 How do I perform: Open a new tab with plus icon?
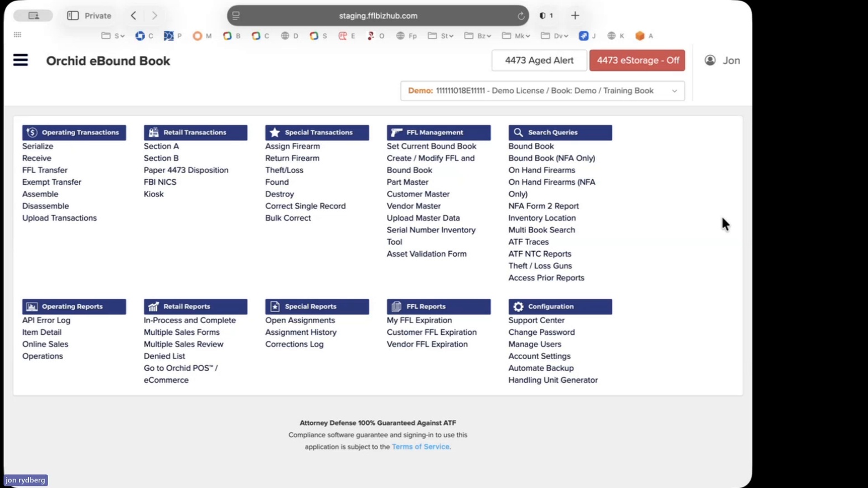click(x=575, y=15)
